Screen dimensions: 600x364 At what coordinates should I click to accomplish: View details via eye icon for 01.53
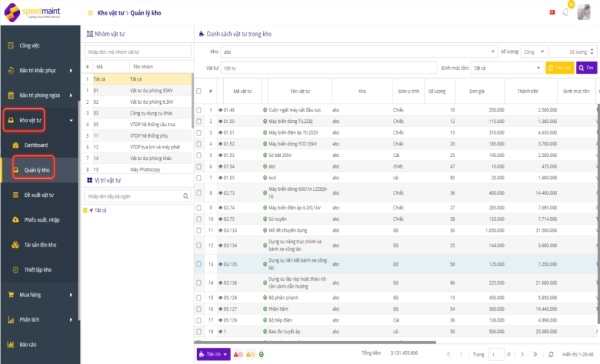(220, 155)
